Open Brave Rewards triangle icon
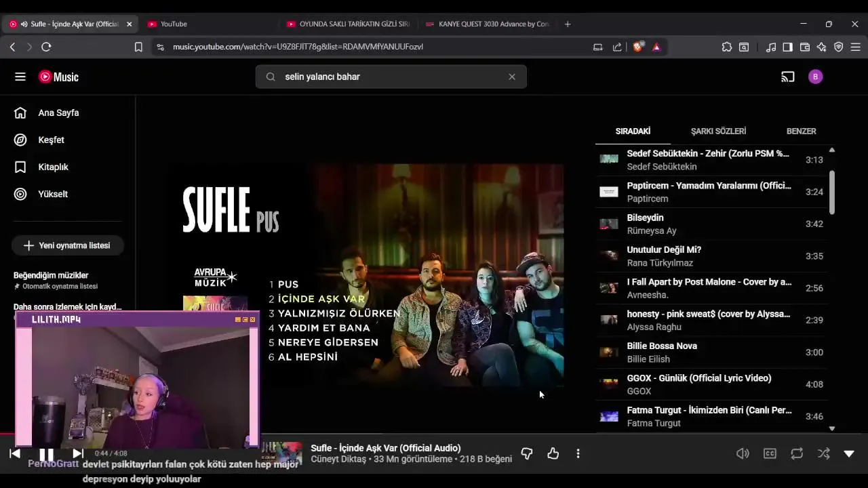The width and height of the screenshot is (868, 488). [x=656, y=47]
